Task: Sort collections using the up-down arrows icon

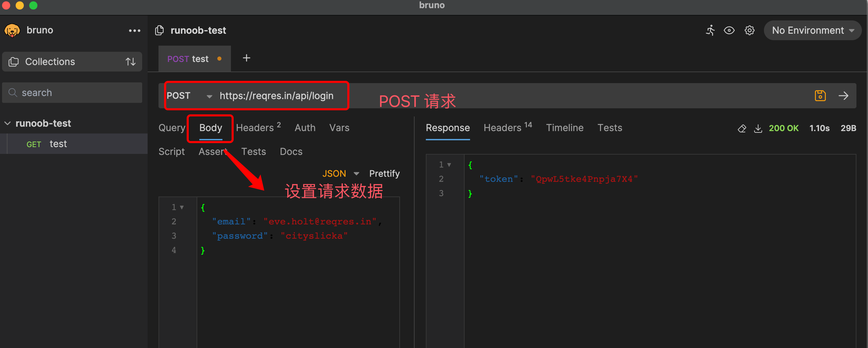Action: point(131,62)
